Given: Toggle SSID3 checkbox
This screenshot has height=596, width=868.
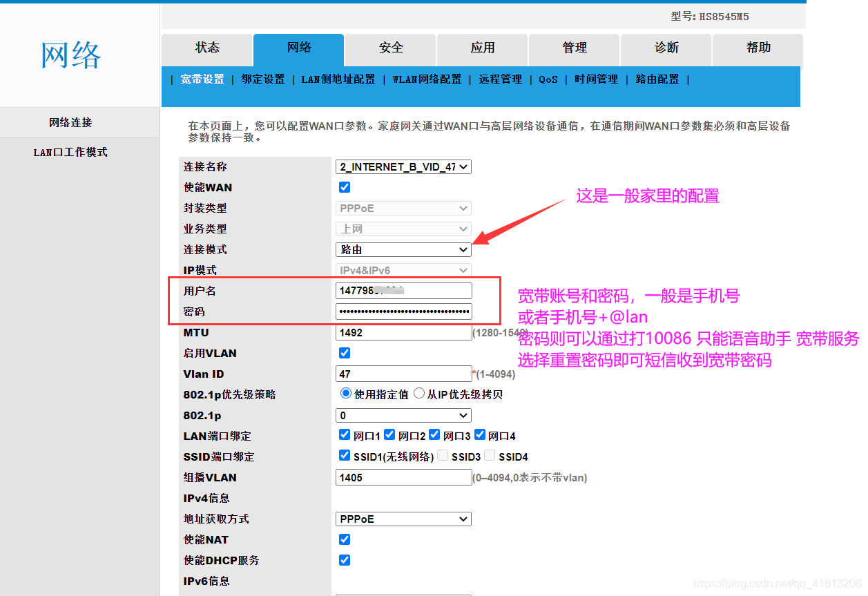Looking at the screenshot, I should (x=443, y=455).
